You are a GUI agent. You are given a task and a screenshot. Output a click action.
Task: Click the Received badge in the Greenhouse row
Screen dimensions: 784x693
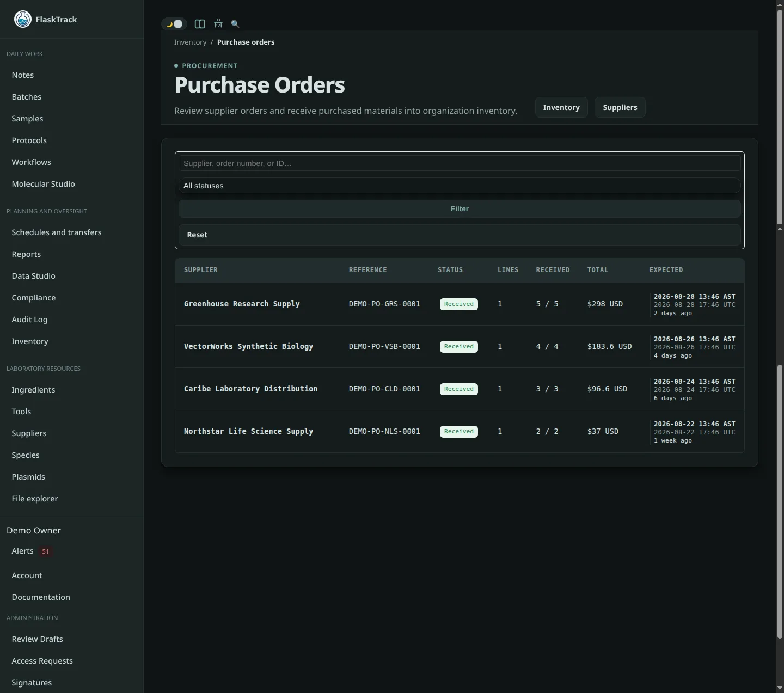459,304
